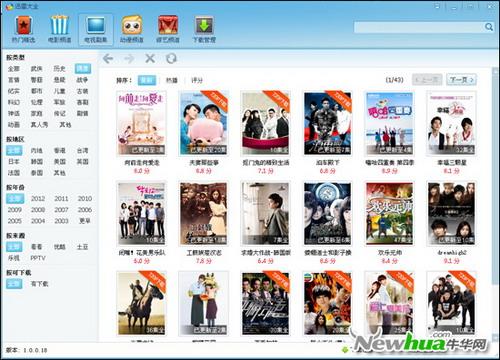
Task: Click the forward arrow navigation icon
Action: [129, 59]
